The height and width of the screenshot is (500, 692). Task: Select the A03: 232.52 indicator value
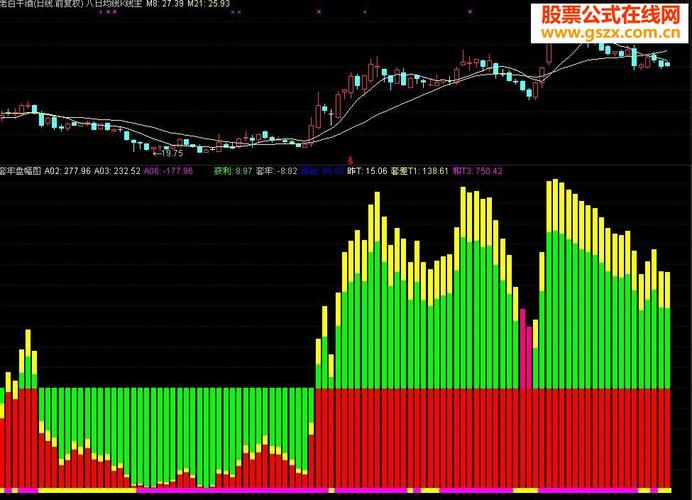pos(117,171)
